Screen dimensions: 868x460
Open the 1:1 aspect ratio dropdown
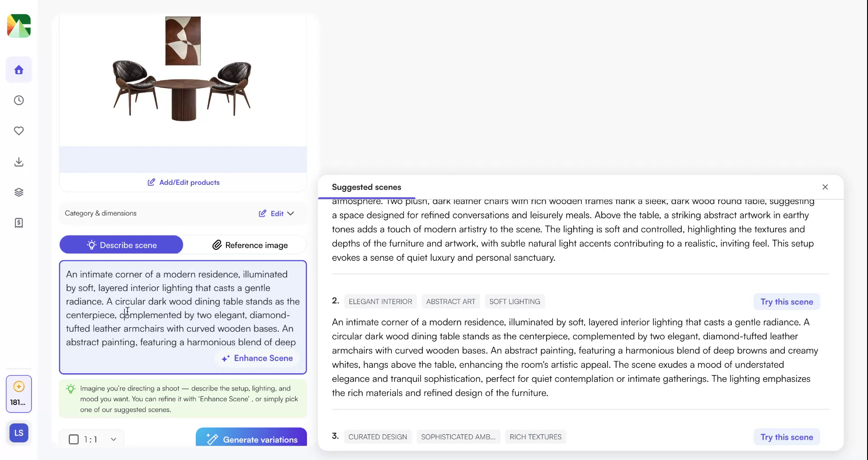(x=113, y=439)
